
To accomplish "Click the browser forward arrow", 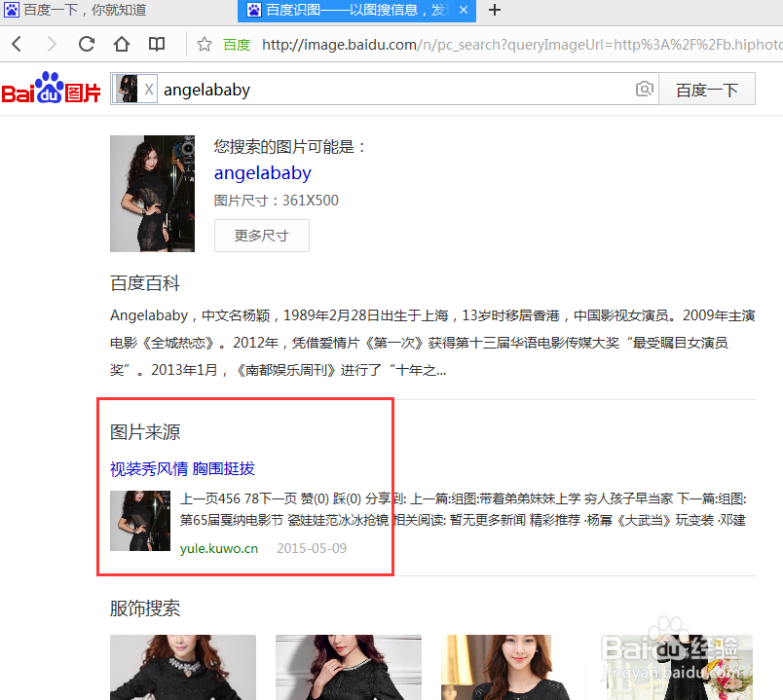I will pos(51,44).
